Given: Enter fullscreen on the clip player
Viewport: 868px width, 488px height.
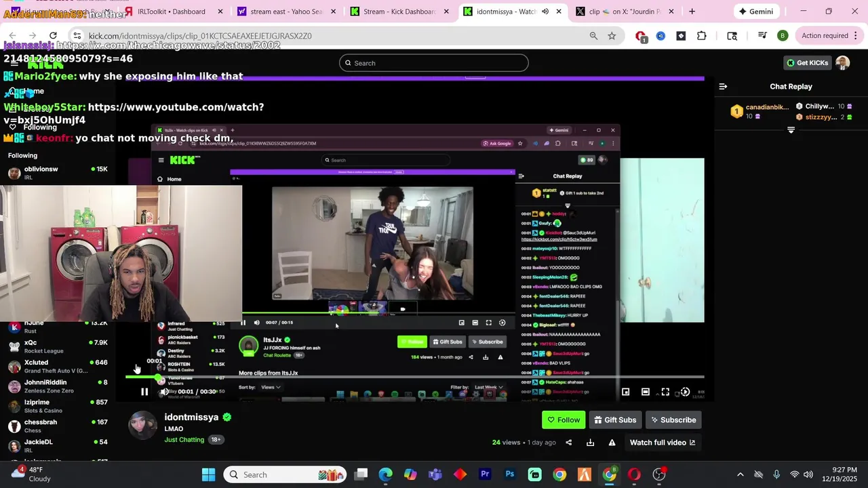Looking at the screenshot, I should (x=665, y=392).
